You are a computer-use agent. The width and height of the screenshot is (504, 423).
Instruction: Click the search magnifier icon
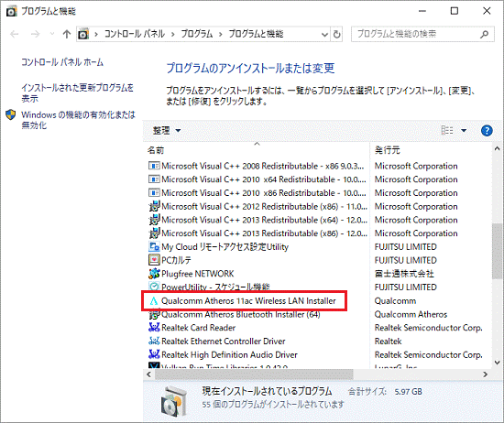[x=484, y=34]
